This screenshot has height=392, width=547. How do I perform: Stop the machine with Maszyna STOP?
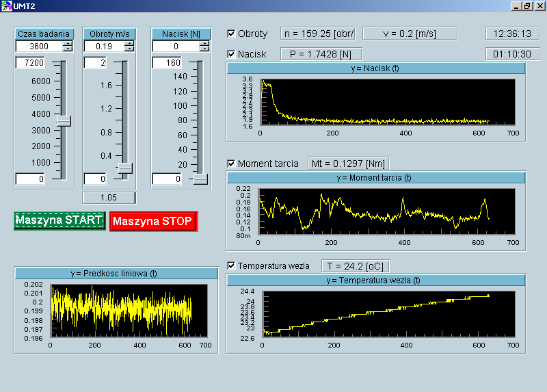pos(153,221)
